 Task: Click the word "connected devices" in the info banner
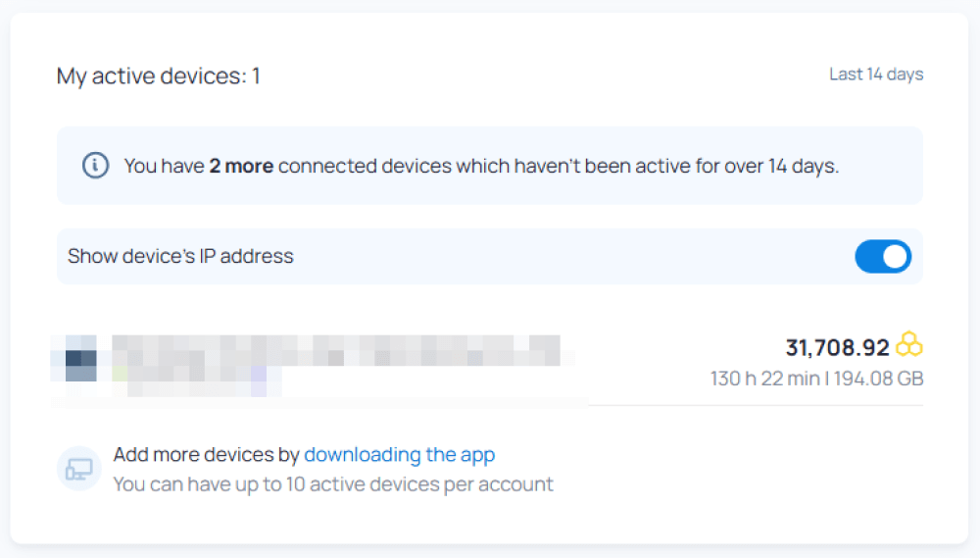click(x=353, y=166)
